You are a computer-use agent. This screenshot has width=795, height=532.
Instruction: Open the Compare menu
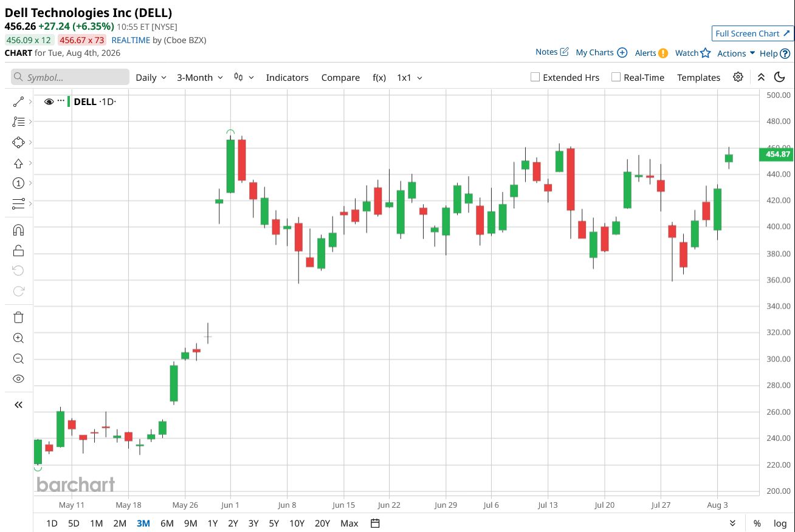[x=340, y=77]
